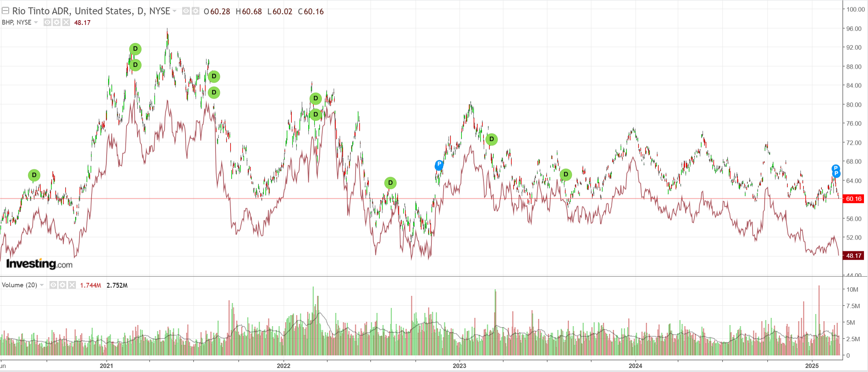
Task: Click the 5M volume axis label
Action: tap(850, 322)
